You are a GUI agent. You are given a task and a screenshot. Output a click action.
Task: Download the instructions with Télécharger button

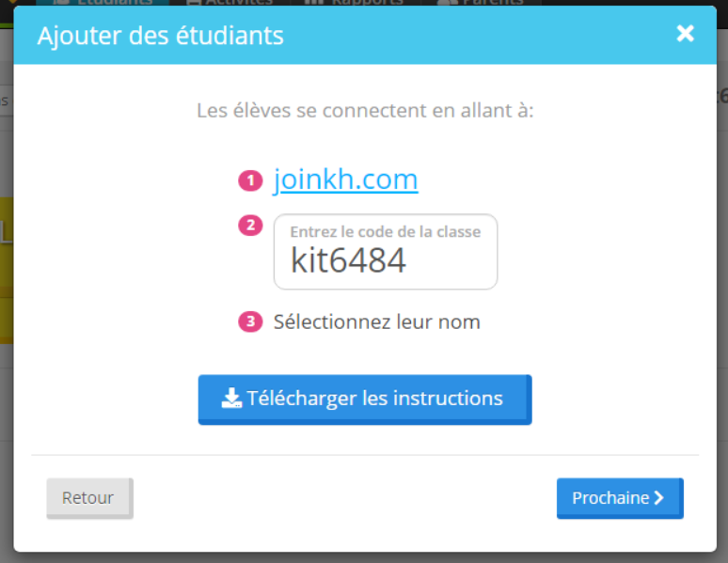pos(365,399)
